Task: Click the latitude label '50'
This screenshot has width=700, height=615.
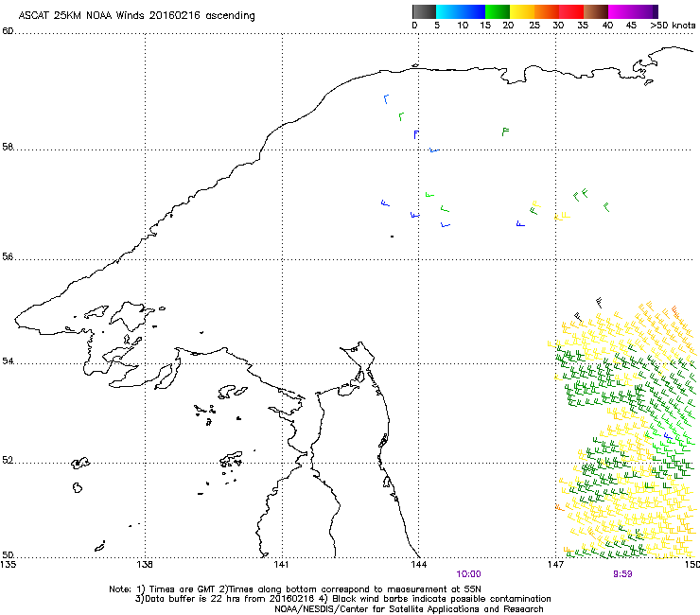Action: [x=8, y=554]
